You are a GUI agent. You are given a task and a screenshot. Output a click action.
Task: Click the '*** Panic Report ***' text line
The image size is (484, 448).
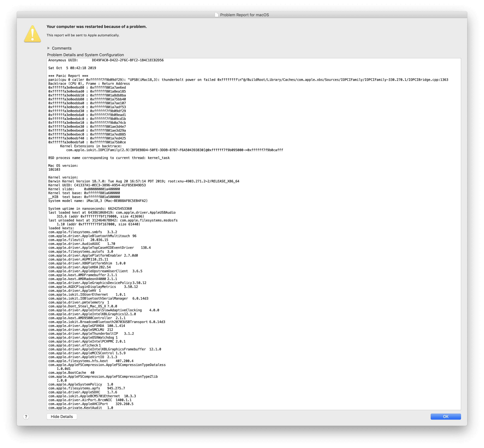point(68,76)
